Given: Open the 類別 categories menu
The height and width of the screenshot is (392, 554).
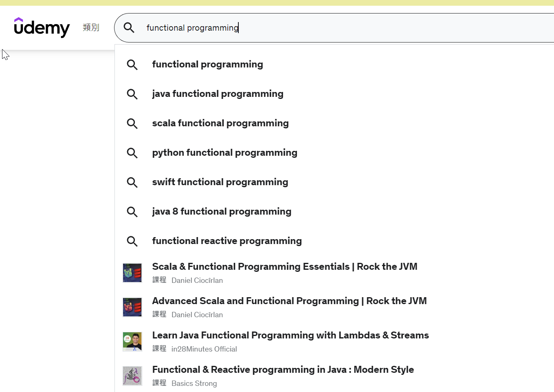Looking at the screenshot, I should (91, 27).
